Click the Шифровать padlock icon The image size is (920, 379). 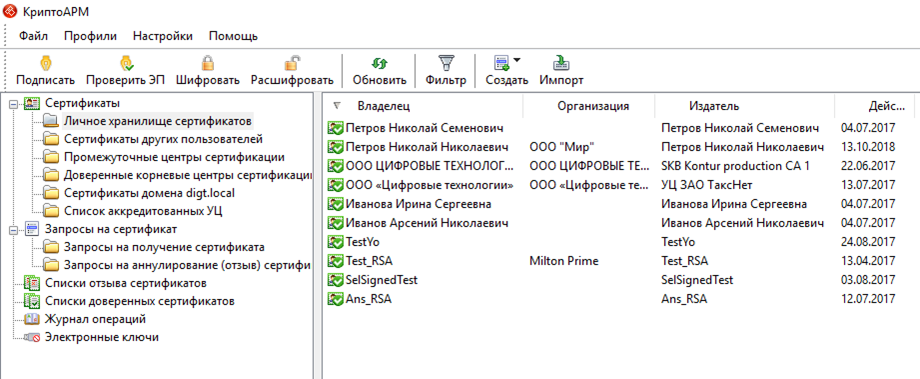208,63
